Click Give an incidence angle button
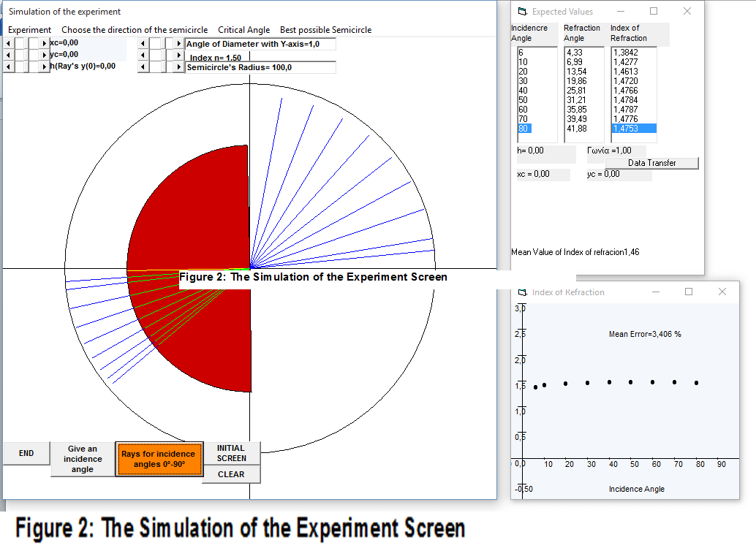 click(83, 459)
